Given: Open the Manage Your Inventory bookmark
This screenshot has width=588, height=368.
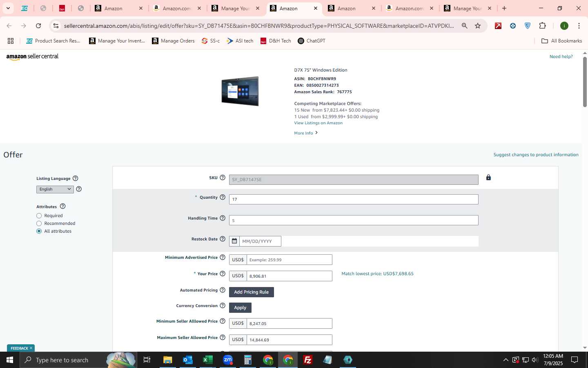Looking at the screenshot, I should click(117, 41).
